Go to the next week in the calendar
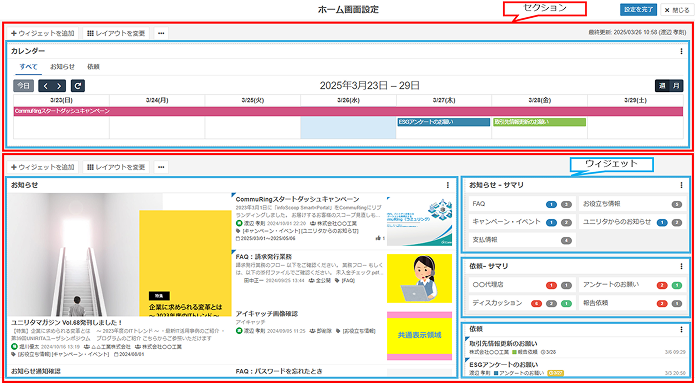The height and width of the screenshot is (383, 695). [x=59, y=86]
